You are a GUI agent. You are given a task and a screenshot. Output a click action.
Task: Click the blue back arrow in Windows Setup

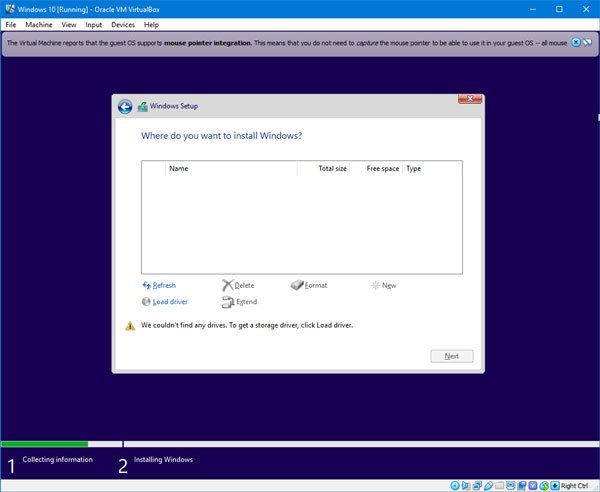[x=125, y=107]
